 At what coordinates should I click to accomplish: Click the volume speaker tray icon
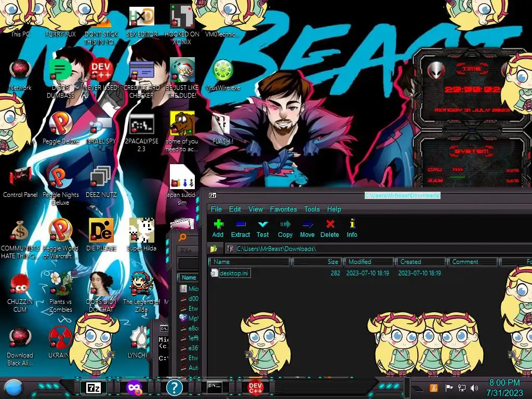point(474,388)
